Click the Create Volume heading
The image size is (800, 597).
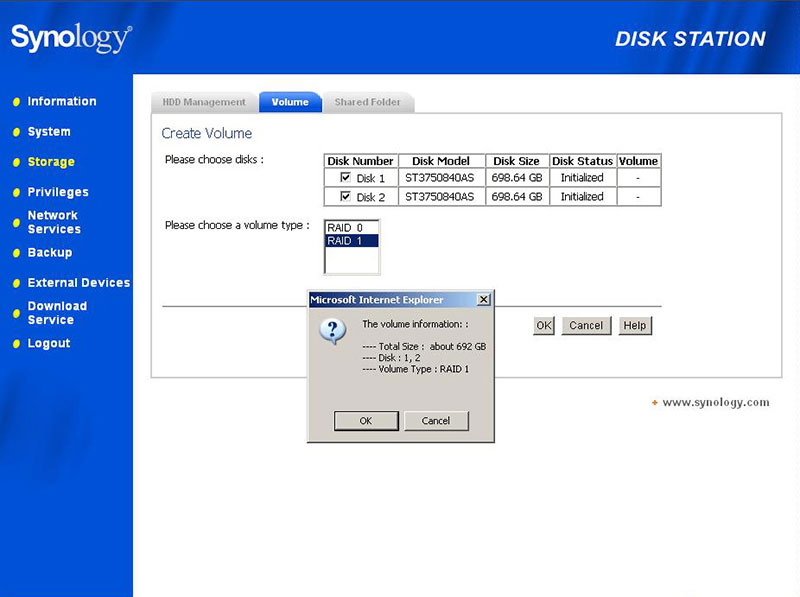[207, 134]
